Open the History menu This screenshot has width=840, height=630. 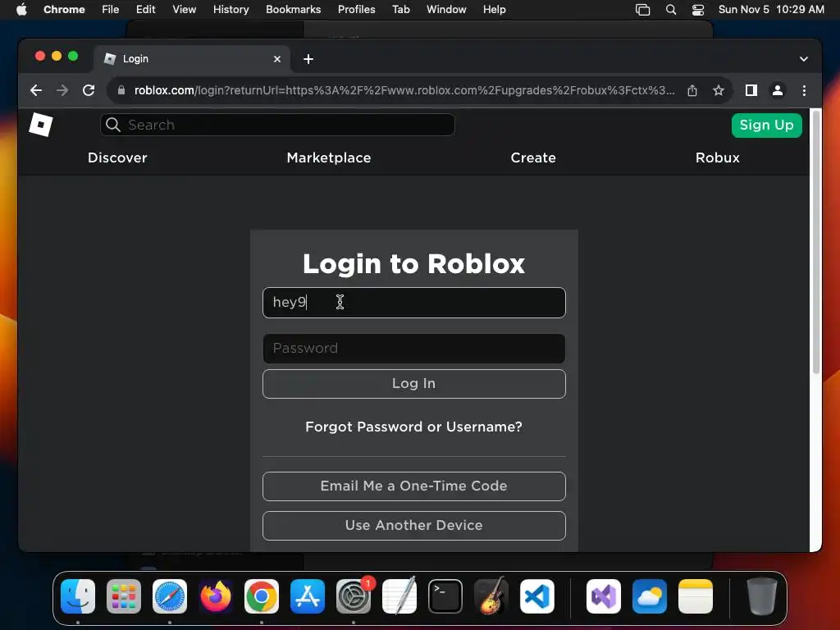coord(231,10)
